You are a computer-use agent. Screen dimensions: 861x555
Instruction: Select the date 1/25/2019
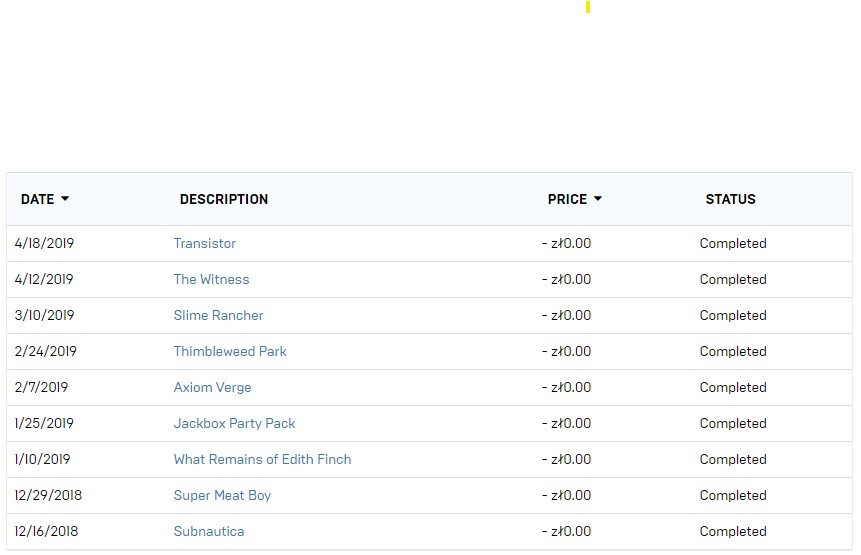44,423
